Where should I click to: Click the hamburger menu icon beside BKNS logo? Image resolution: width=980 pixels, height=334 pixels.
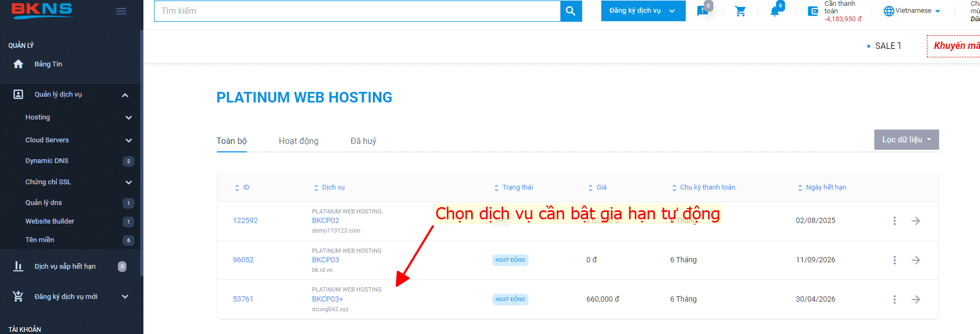click(x=121, y=11)
